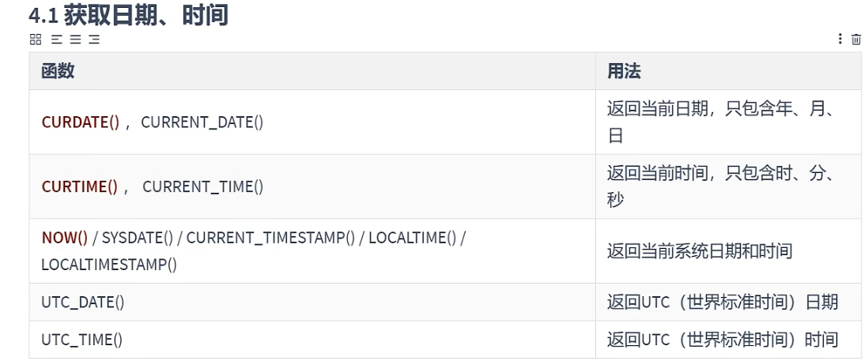868x361 pixels.
Task: Center-align the table
Action: (x=75, y=39)
